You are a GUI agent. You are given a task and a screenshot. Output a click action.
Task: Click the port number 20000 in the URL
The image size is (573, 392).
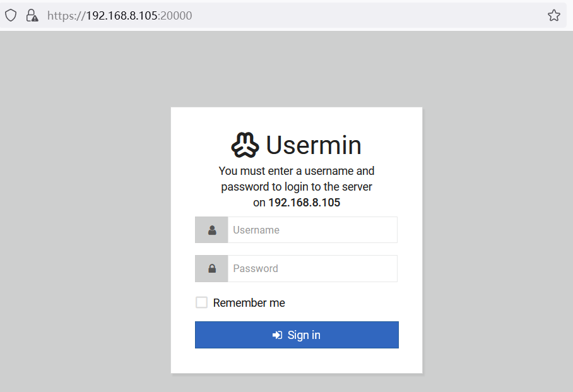pos(176,16)
